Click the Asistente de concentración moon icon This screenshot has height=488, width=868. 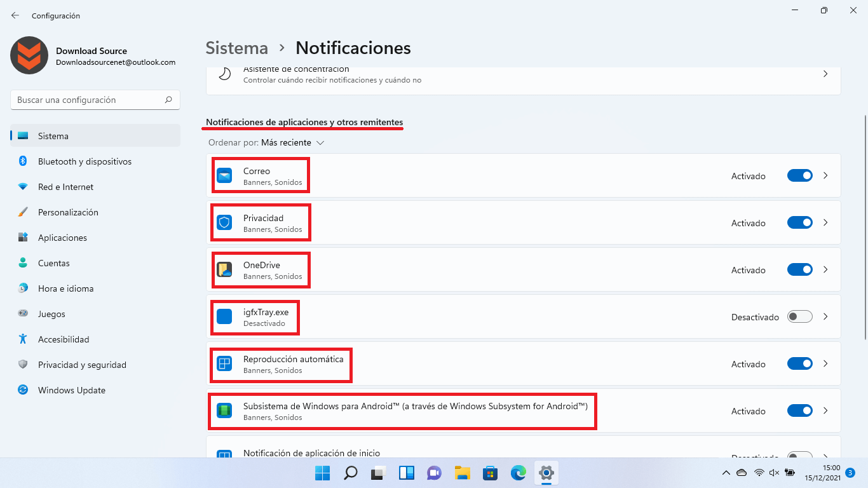[x=224, y=74]
